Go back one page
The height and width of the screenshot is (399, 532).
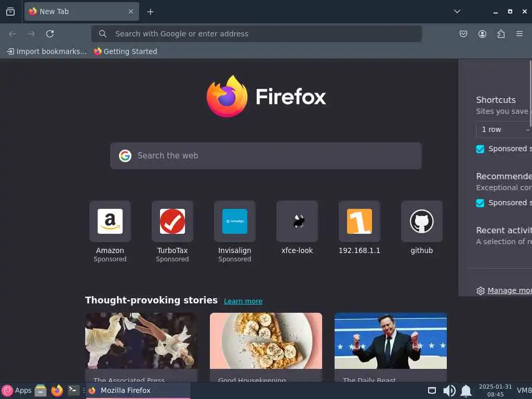click(x=12, y=34)
